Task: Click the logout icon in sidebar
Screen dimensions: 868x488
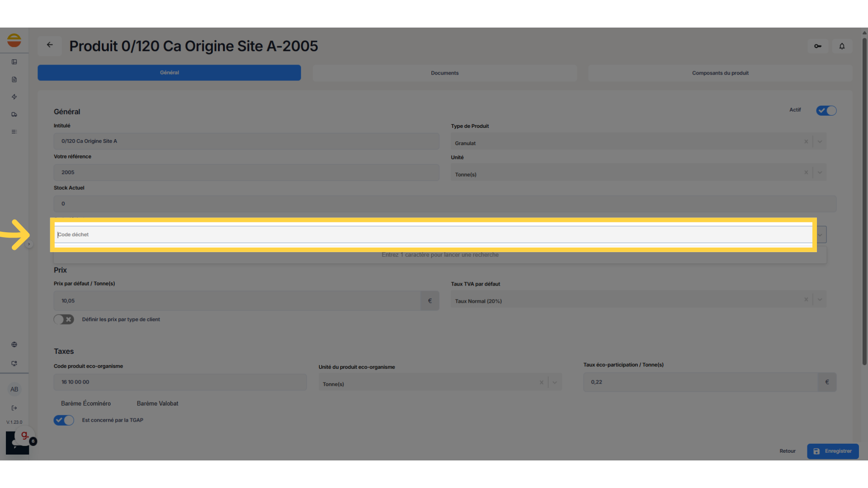Action: pos(14,408)
